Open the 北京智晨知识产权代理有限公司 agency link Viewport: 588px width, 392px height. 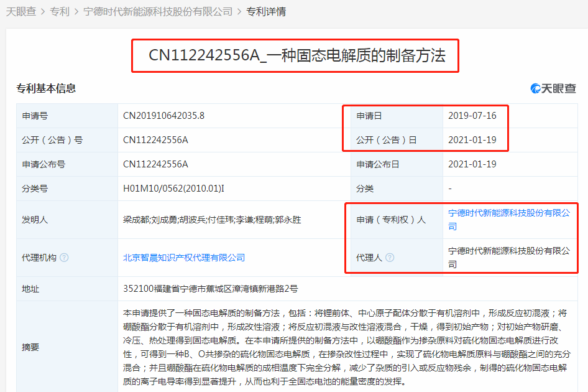coord(184,258)
